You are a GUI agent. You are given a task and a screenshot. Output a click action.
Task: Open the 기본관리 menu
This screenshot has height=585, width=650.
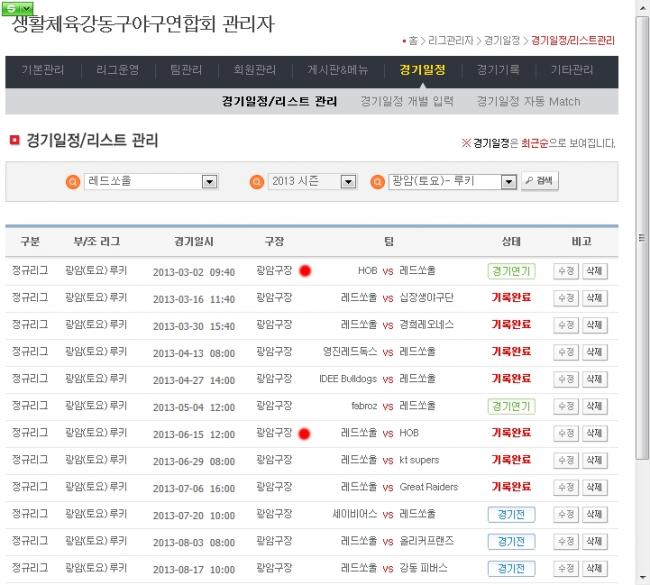point(43,70)
